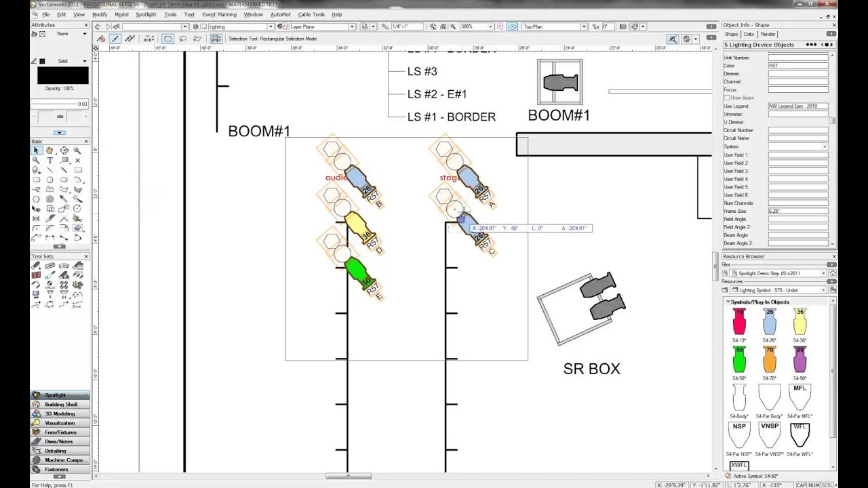The image size is (868, 488).
Task: Select the Text tool in Basic palette
Action: (50, 161)
